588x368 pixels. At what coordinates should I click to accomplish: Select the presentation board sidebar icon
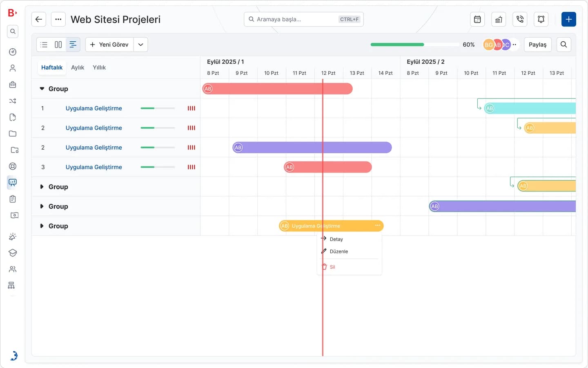point(13,182)
